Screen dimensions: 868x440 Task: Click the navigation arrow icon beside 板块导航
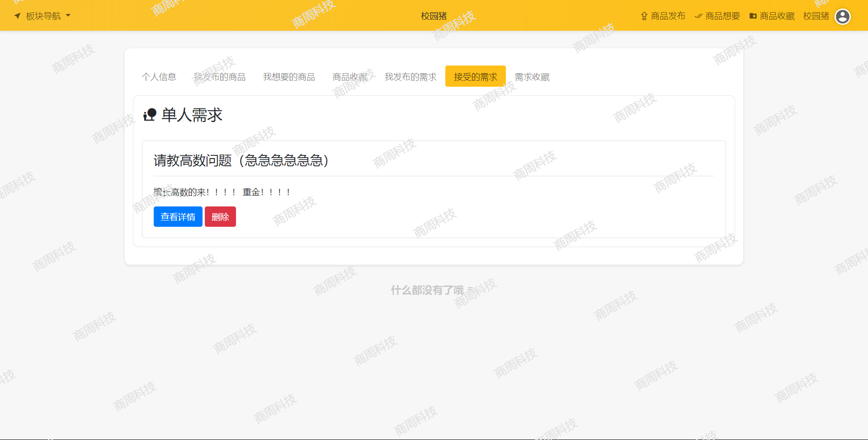(18, 16)
